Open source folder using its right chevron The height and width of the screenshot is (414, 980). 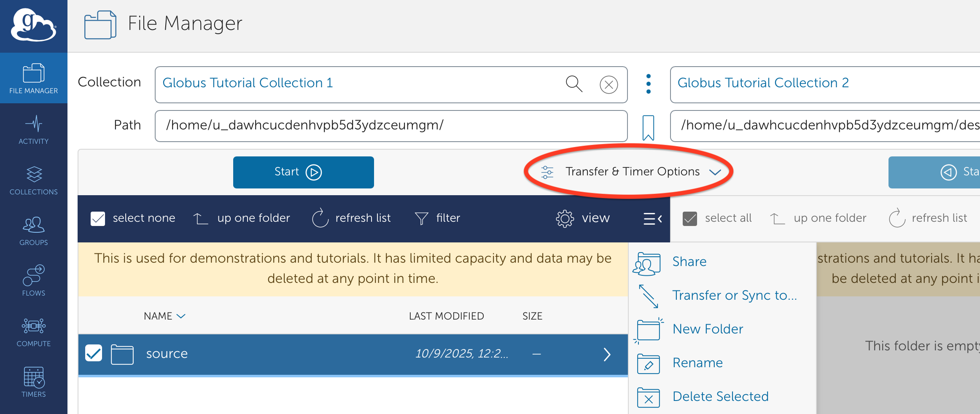tap(607, 355)
